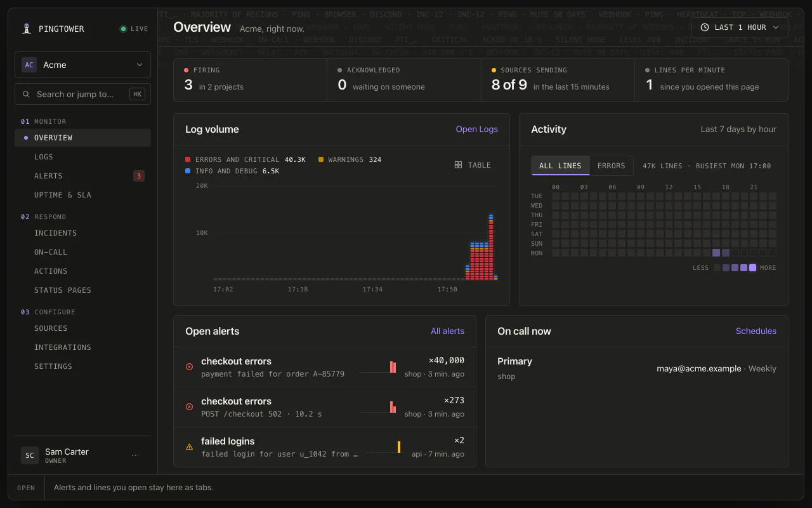Open Status Pages in the sidebar

(x=82, y=290)
